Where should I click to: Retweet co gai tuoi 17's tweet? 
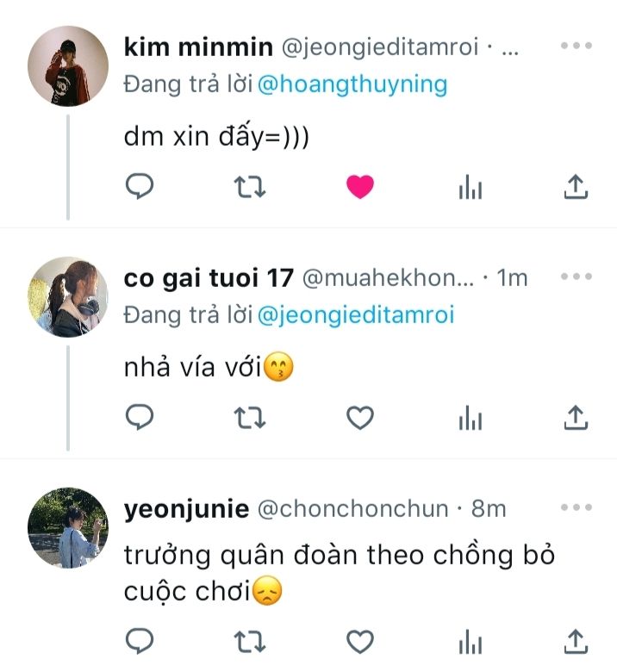coord(250,418)
